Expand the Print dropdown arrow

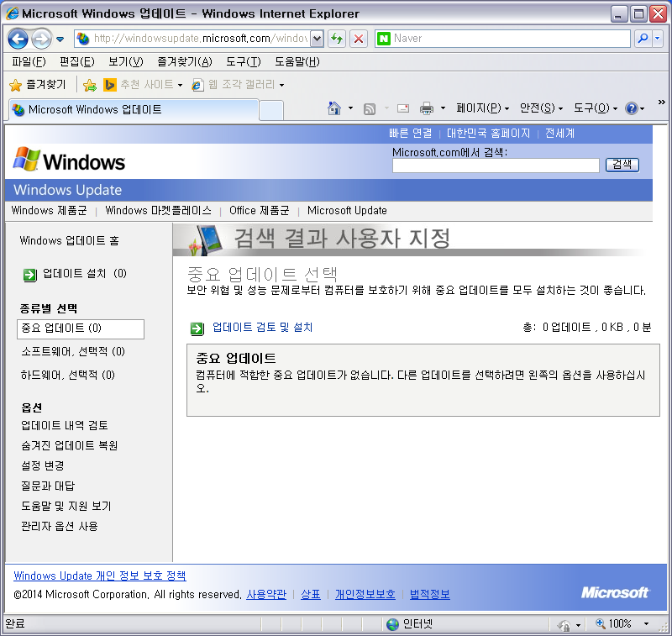[x=444, y=108]
